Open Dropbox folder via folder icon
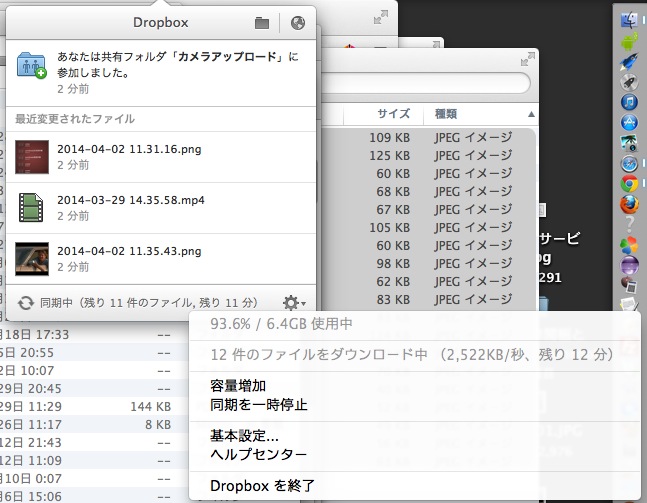The height and width of the screenshot is (503, 647). 262,23
